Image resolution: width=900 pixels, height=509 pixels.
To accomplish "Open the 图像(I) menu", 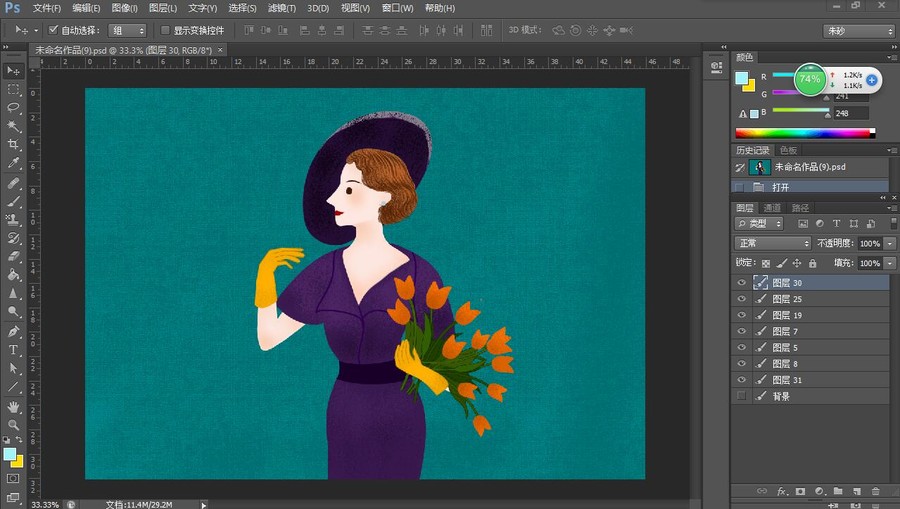I will point(125,8).
